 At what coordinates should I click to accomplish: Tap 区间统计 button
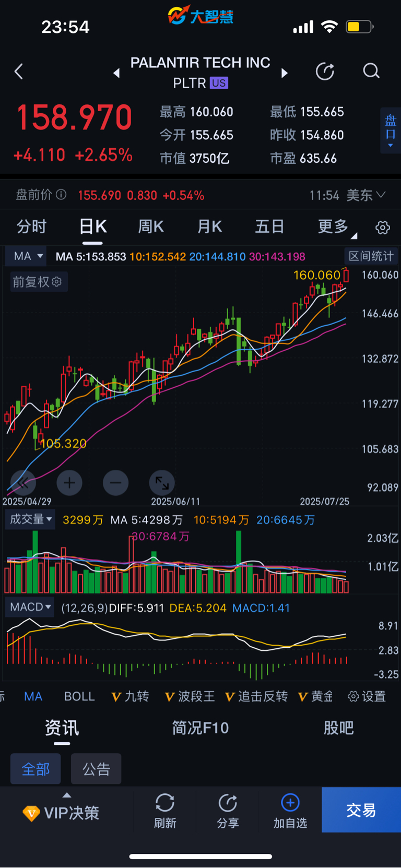(371, 256)
